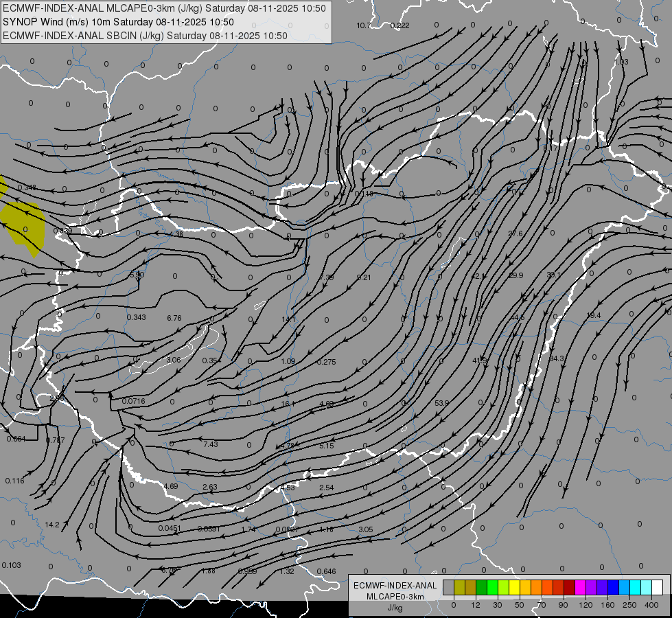Click the 3.06 value on the map
Viewport: 672px width, 618px height.
174,360
